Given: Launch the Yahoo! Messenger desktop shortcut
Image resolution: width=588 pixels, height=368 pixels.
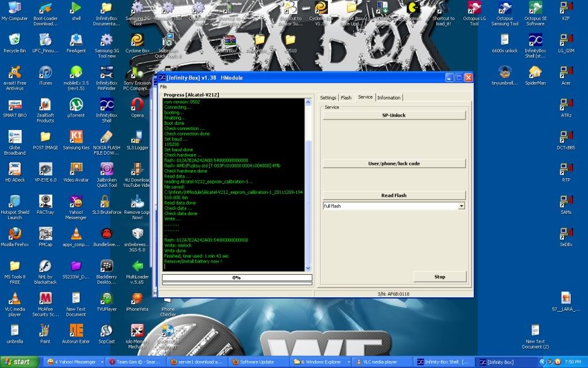Looking at the screenshot, I should (76, 202).
